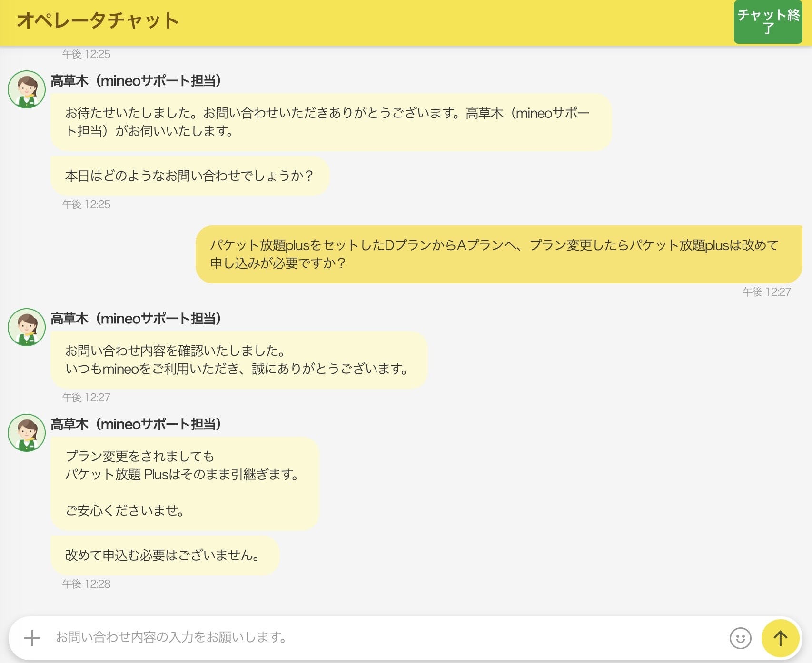Select the お問い合わせ内容を確認いたしました bubble
The height and width of the screenshot is (663, 812).
[x=238, y=360]
